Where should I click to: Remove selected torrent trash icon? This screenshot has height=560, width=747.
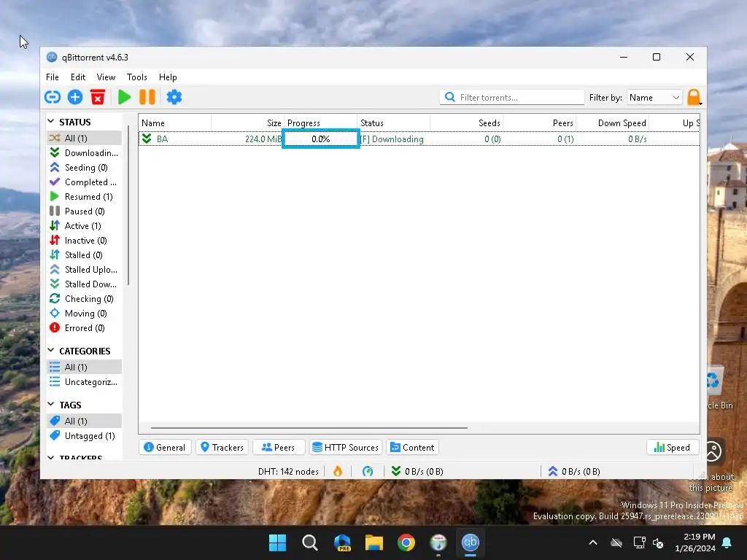[98, 97]
